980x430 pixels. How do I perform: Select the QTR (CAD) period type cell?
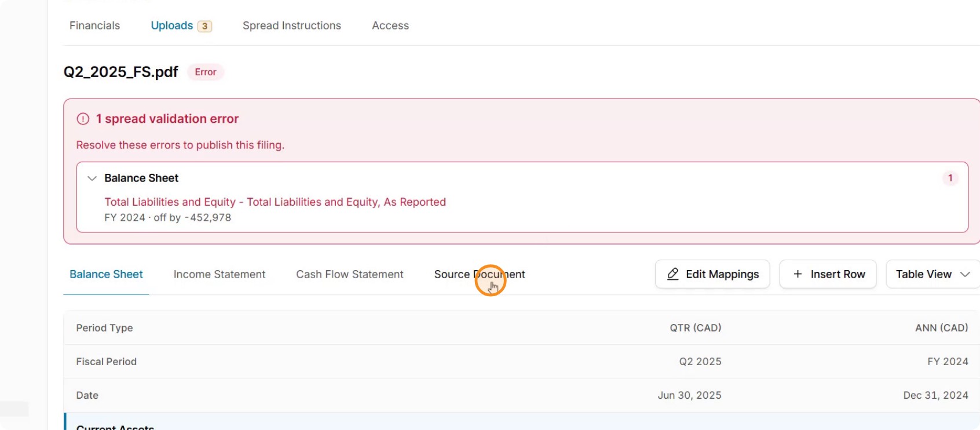695,327
